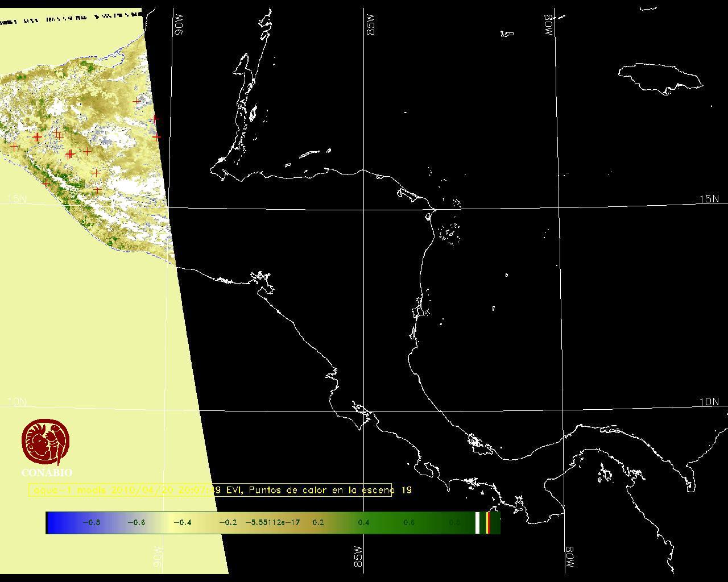Viewport: 728px width, 582px height.
Task: Click the CONABIO text under the logo
Action: point(47,472)
